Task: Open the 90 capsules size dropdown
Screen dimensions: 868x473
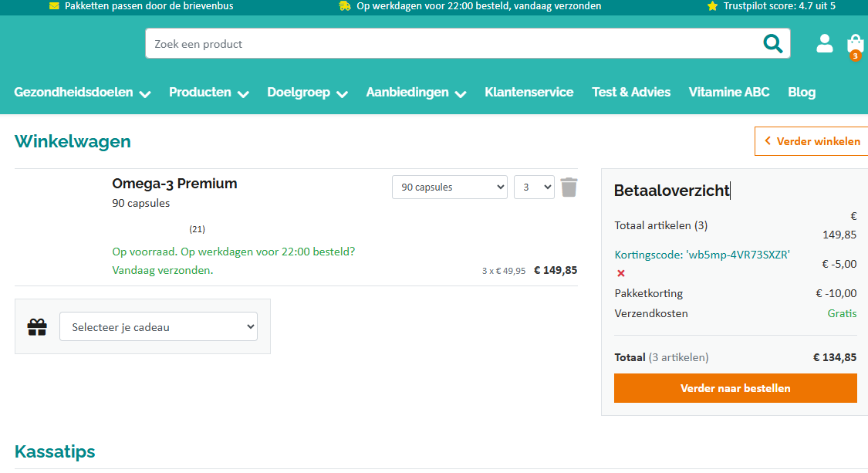Action: click(x=450, y=188)
